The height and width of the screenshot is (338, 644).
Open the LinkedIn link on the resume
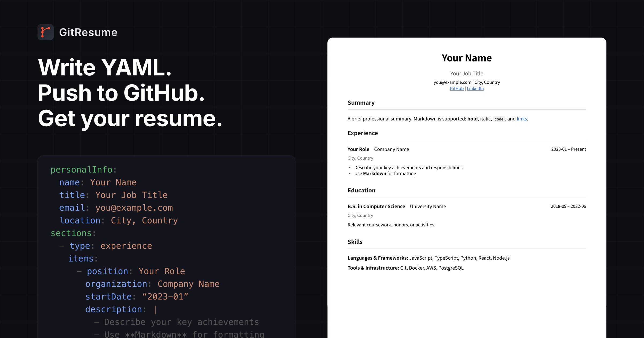click(x=475, y=88)
